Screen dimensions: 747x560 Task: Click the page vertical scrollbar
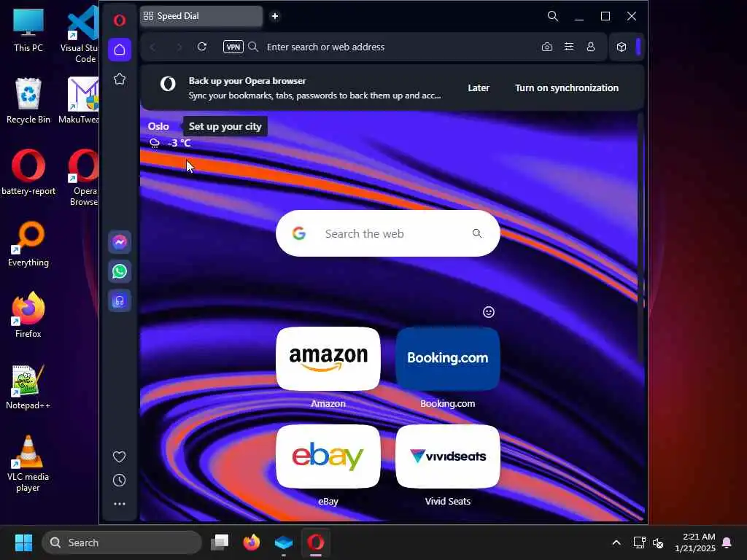click(x=640, y=238)
